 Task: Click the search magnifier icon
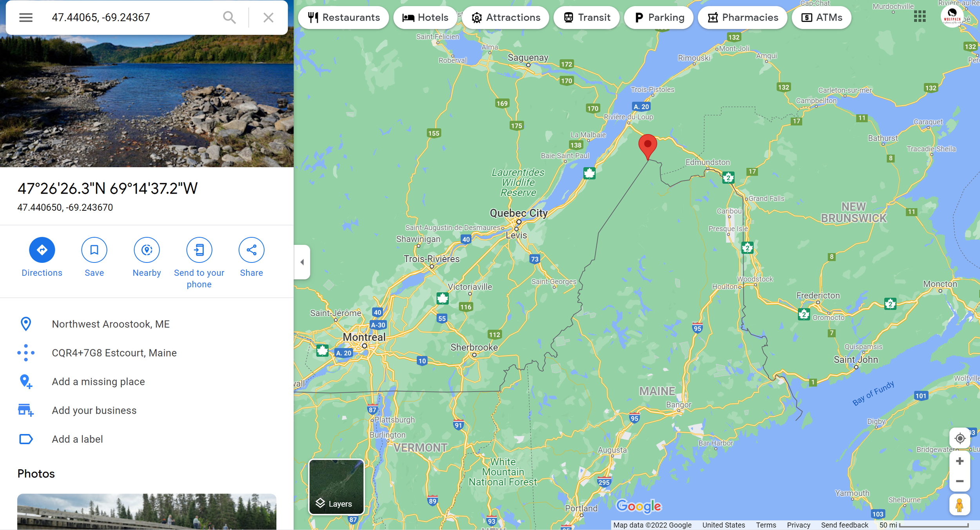(x=229, y=17)
